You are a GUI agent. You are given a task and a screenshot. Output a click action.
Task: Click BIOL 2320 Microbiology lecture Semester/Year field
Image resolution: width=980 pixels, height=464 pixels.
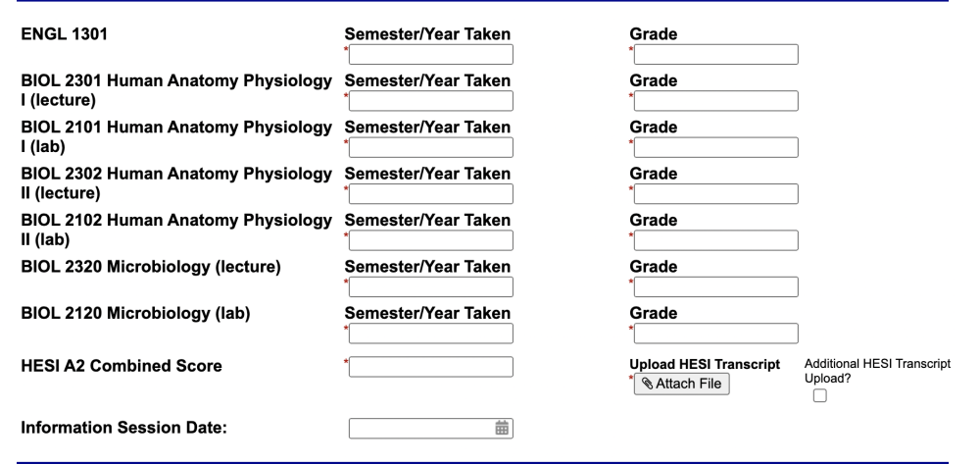[430, 287]
